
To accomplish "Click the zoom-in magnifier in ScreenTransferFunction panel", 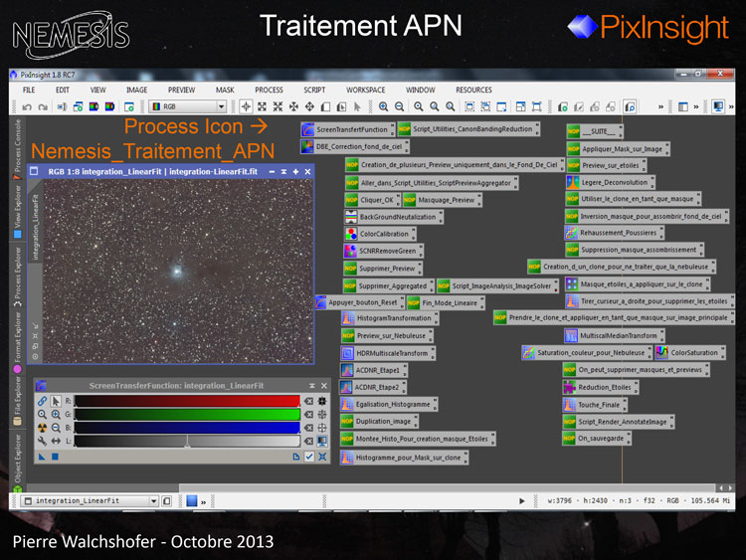I will coord(56,415).
